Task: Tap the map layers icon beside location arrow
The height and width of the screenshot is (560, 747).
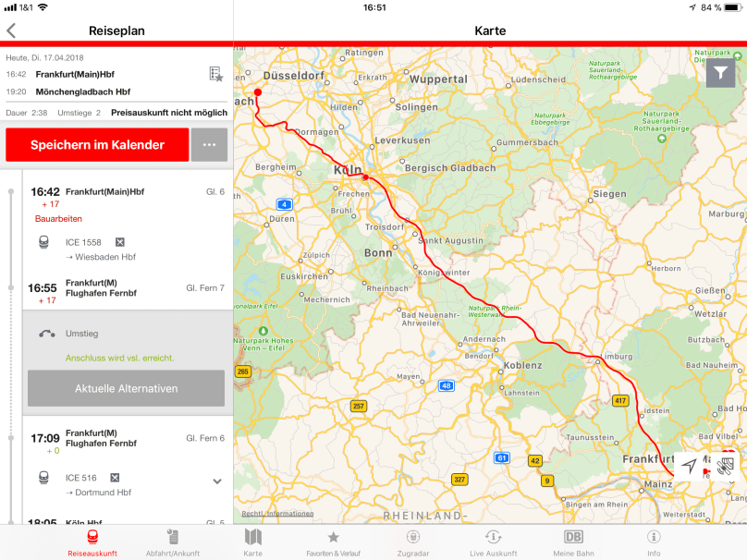Action: pyautogui.click(x=725, y=466)
